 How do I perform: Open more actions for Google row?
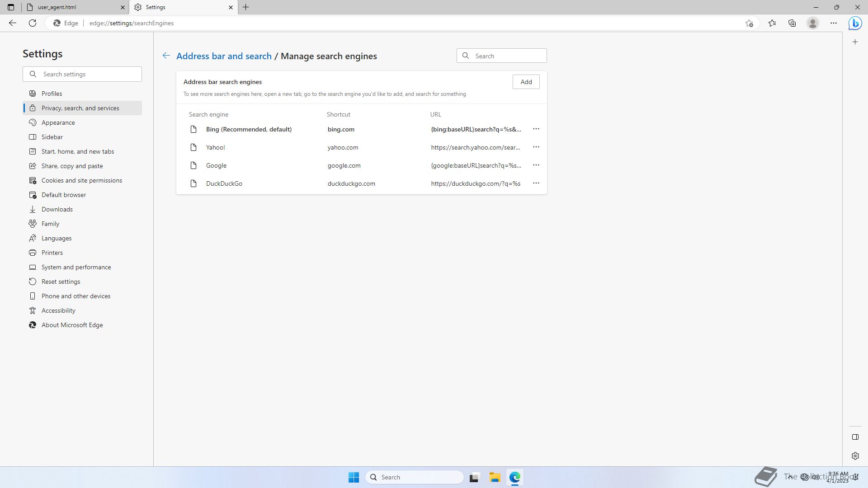[x=536, y=165]
